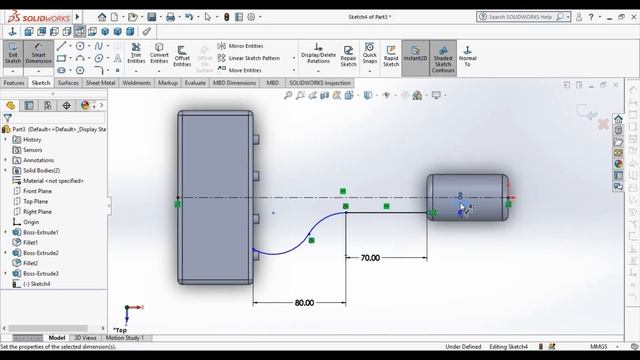
Task: Switch to the Weldments tab
Action: [137, 83]
